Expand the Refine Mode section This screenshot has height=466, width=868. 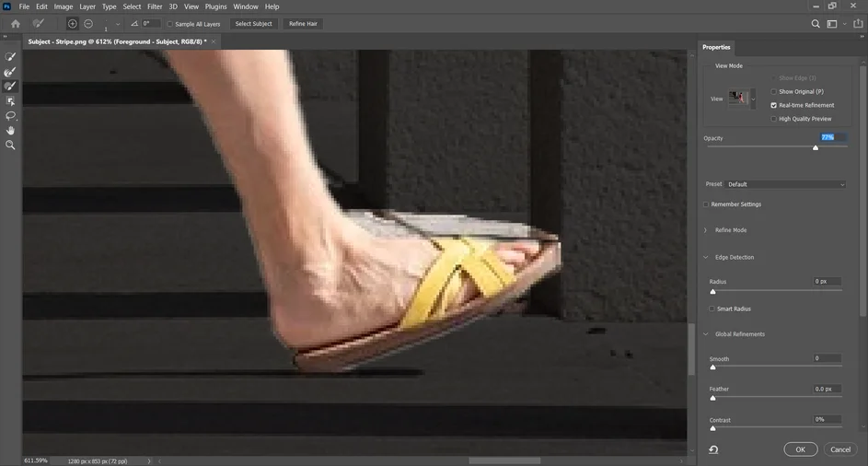(706, 230)
